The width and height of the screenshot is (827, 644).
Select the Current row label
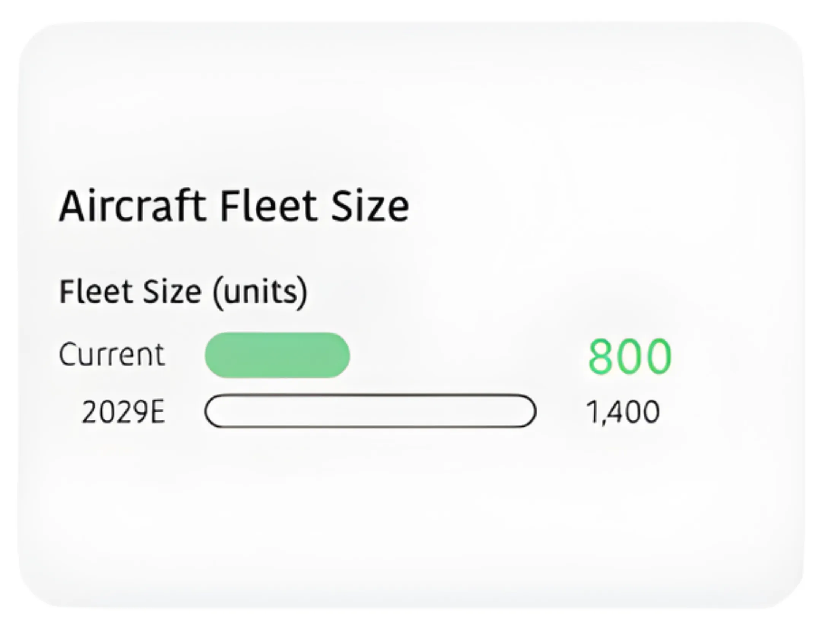click(x=112, y=355)
